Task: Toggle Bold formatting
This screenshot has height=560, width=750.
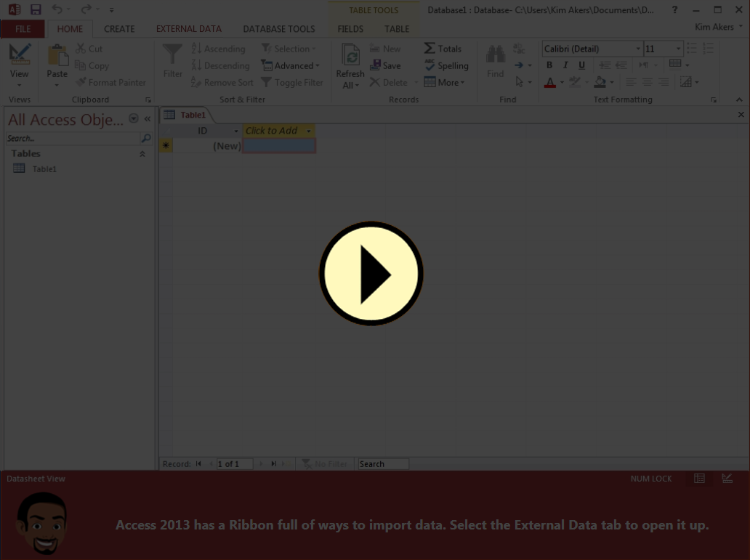Action: (x=549, y=65)
